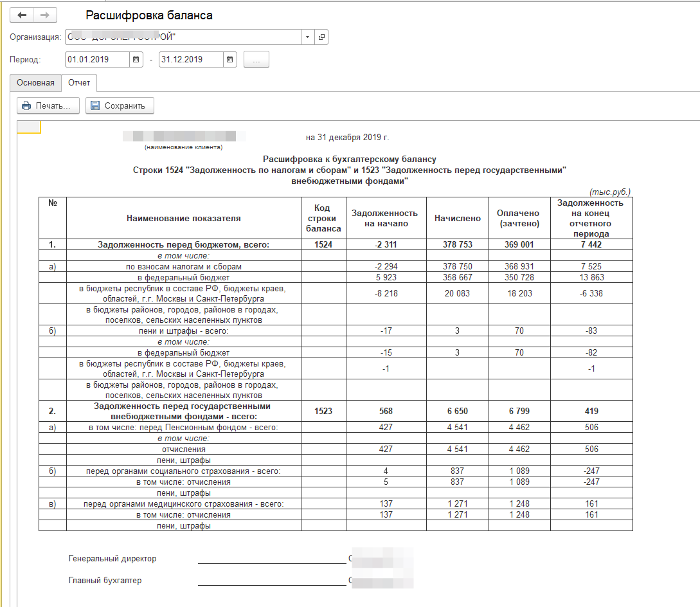Image resolution: width=700 pixels, height=607 pixels.
Task: Select the cell with value 358 667
Action: click(458, 277)
